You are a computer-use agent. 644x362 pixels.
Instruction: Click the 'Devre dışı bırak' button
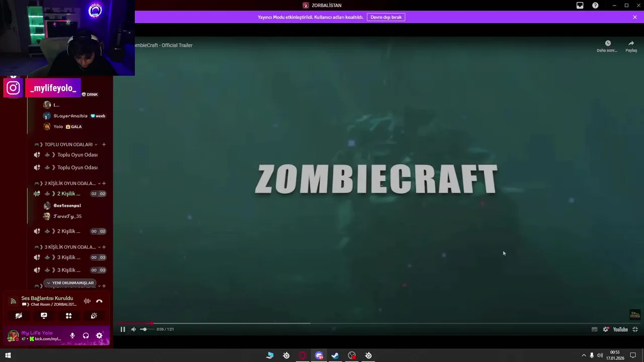point(386,17)
